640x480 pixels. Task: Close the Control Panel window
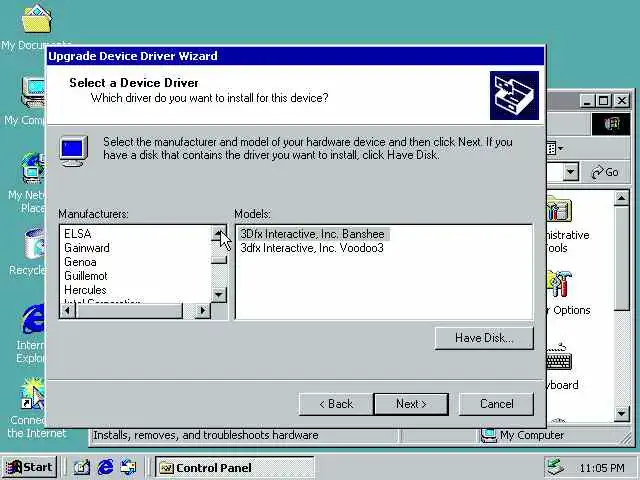click(x=622, y=100)
